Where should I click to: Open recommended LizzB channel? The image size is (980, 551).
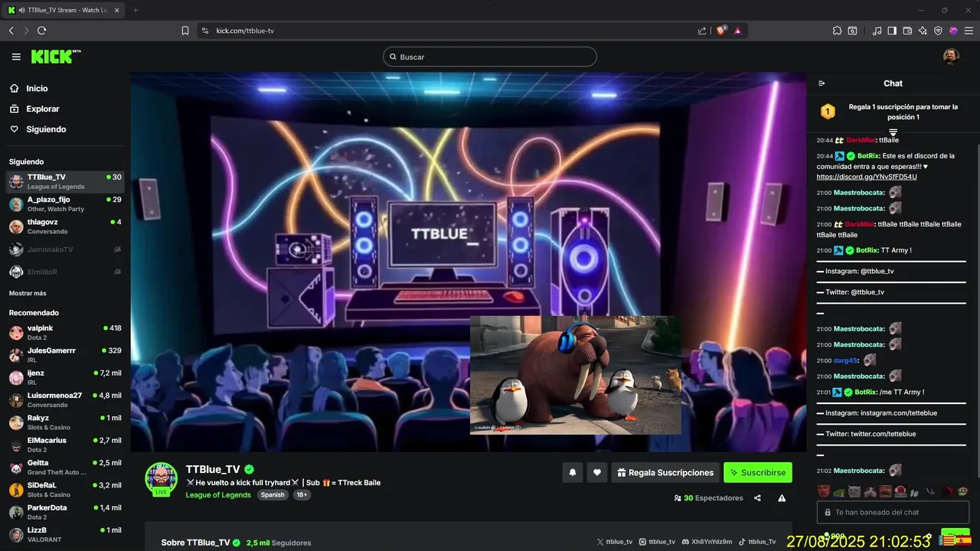(65, 534)
